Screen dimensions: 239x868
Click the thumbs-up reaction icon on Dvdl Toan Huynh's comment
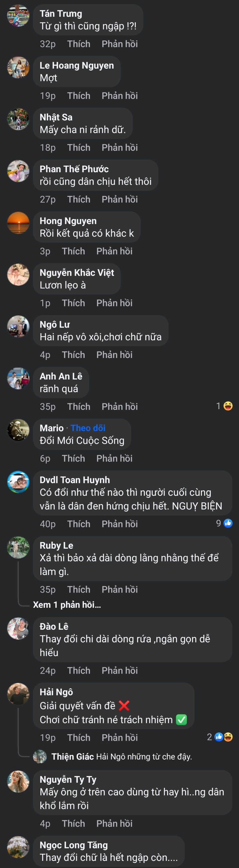click(x=229, y=524)
